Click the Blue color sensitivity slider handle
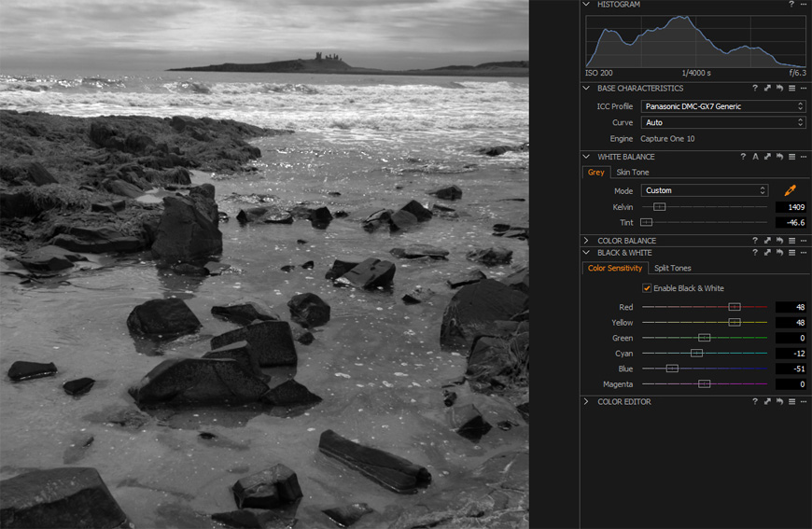The width and height of the screenshot is (812, 529). coord(672,369)
